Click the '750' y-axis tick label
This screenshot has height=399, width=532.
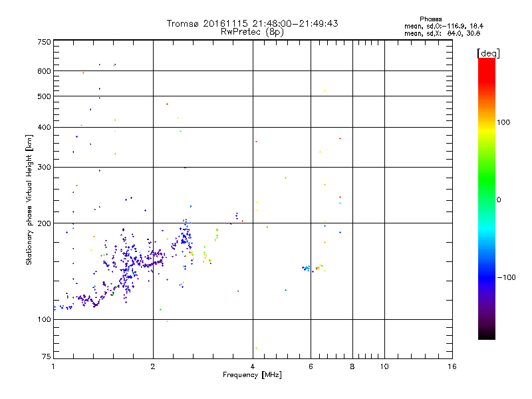tap(45, 42)
